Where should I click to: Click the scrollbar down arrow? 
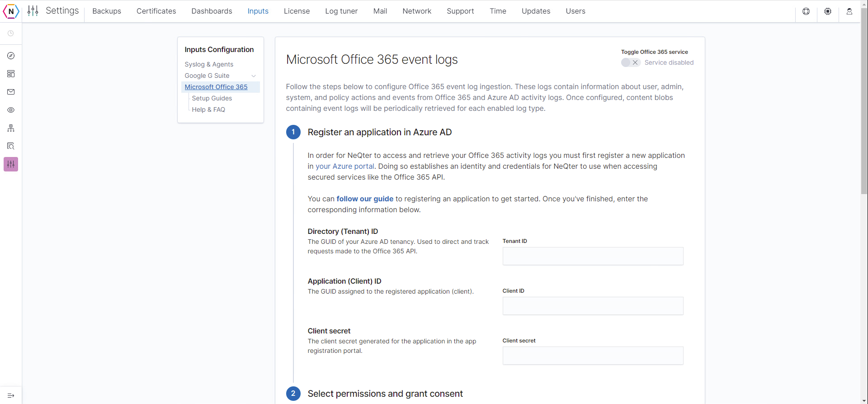[x=864, y=400]
